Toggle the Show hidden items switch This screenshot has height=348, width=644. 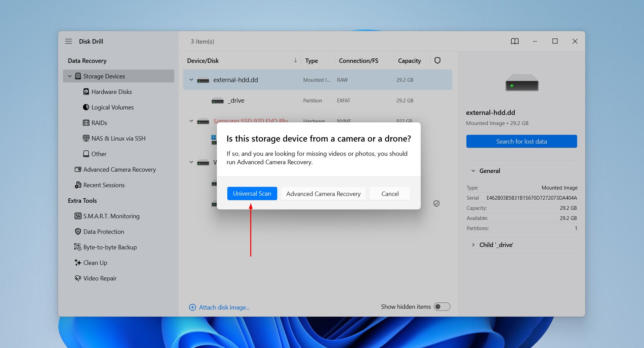tap(442, 306)
